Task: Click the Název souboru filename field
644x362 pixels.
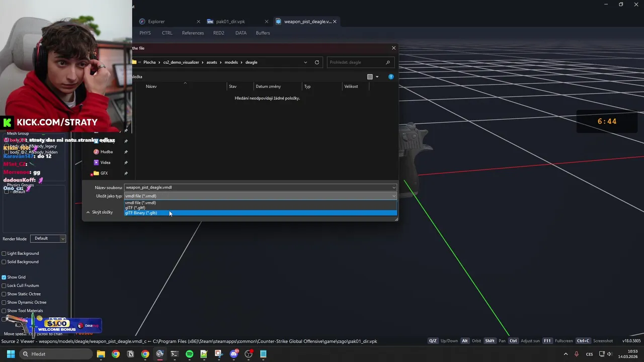Action: point(261,187)
